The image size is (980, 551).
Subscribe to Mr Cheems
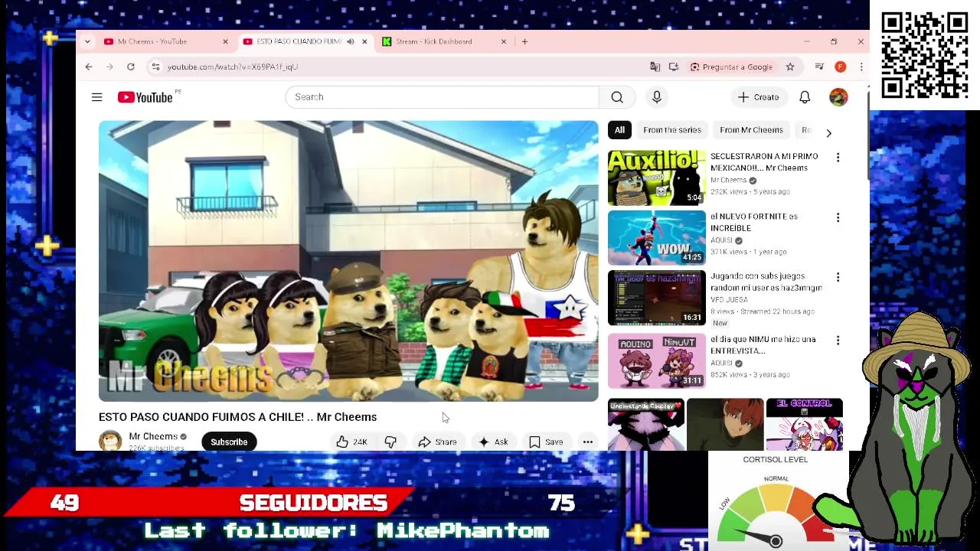(x=229, y=442)
